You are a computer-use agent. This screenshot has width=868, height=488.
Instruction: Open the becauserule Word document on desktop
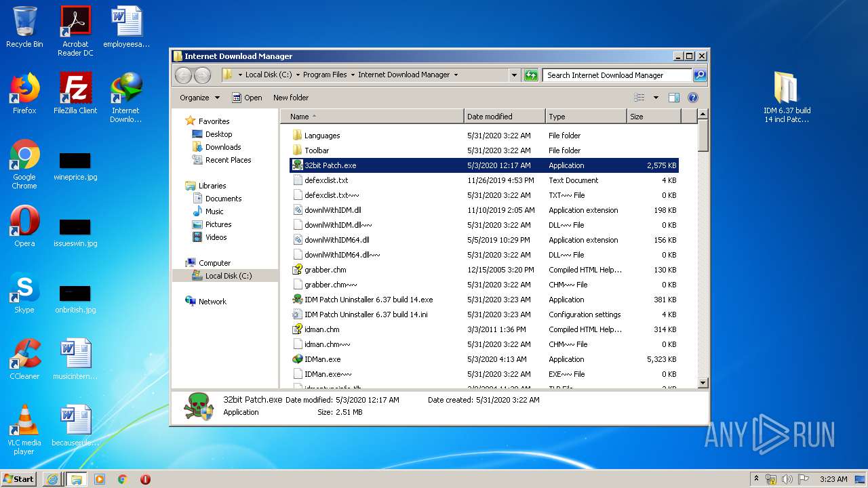(x=75, y=426)
